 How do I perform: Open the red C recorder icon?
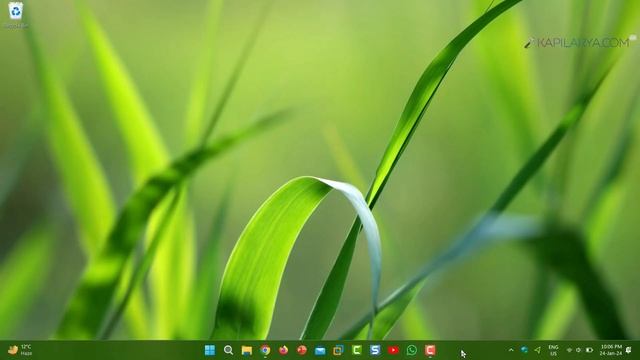[430, 350]
